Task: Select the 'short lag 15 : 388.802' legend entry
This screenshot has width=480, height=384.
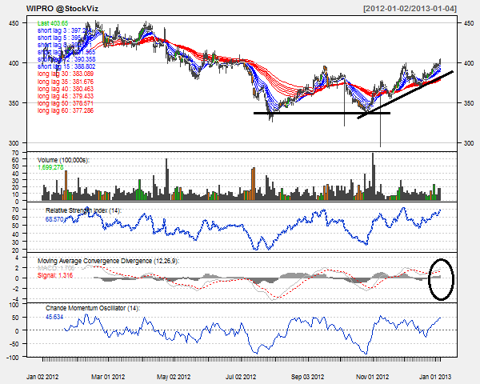Action: 66,67
